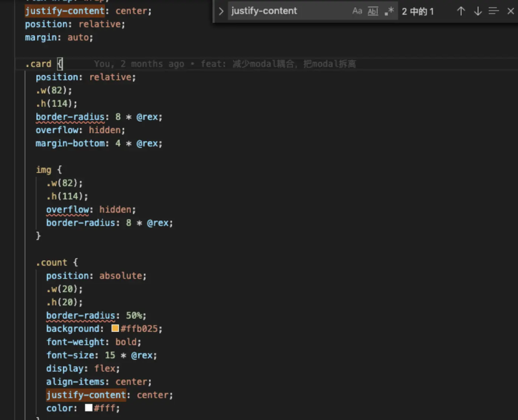This screenshot has width=518, height=420.
Task: Open color picker for #ffb025 swatch
Action: 115,328
